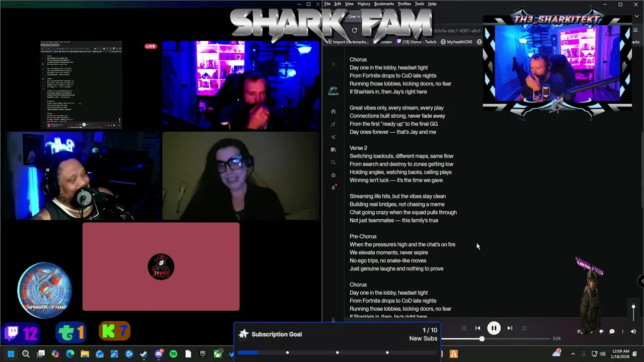
Task: Open the Profiles menu
Action: [405, 4]
